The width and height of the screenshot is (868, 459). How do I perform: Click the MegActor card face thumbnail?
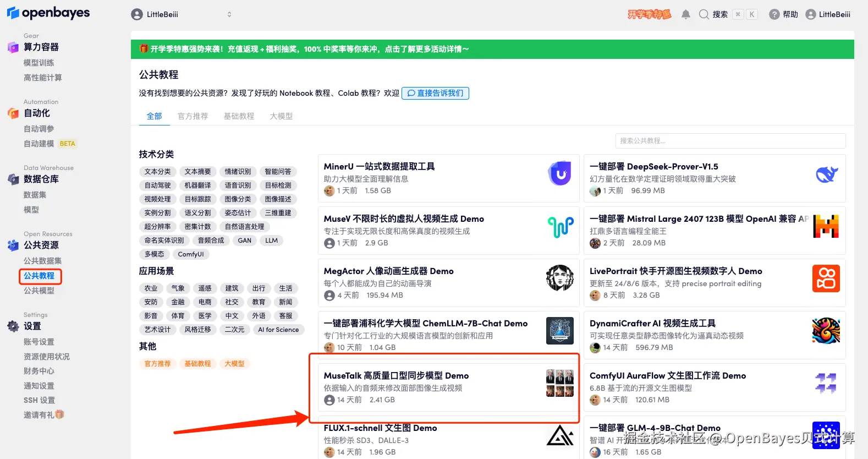(560, 278)
